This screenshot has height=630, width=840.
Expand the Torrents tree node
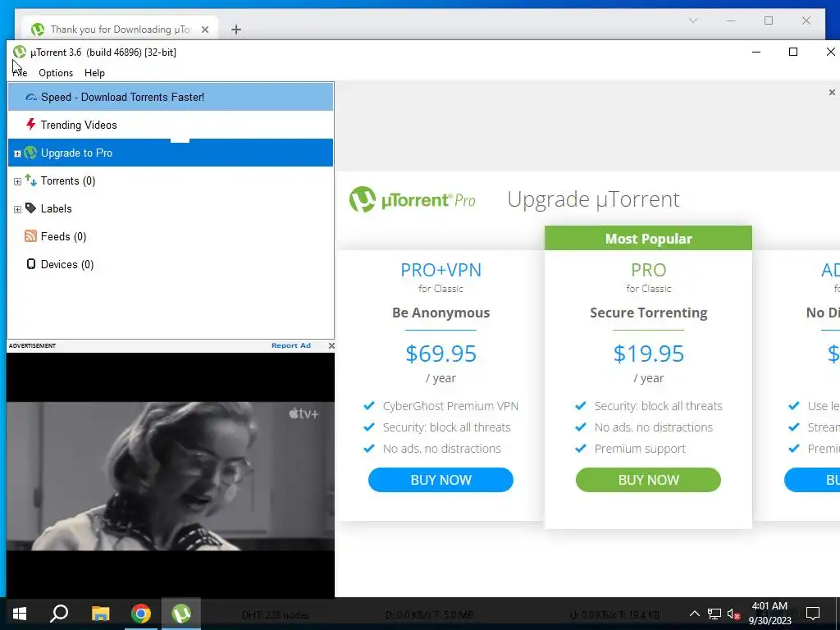pyautogui.click(x=17, y=181)
